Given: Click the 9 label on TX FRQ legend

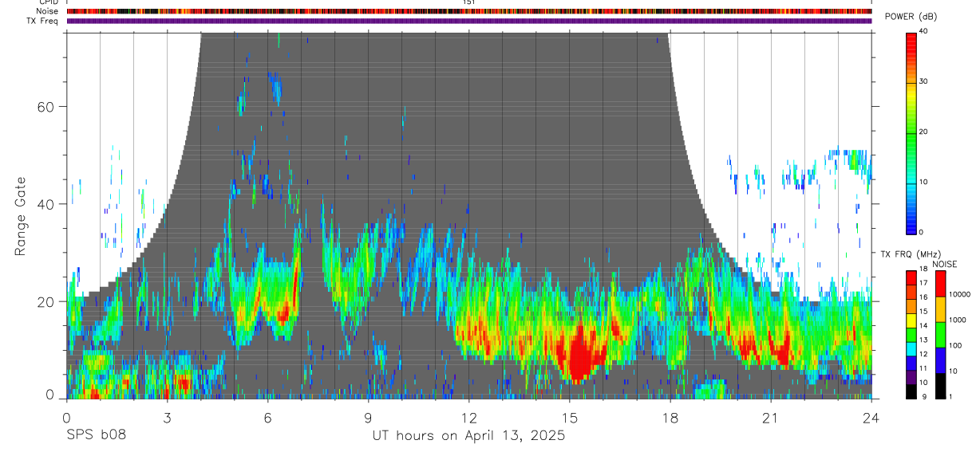Looking at the screenshot, I should (924, 396).
